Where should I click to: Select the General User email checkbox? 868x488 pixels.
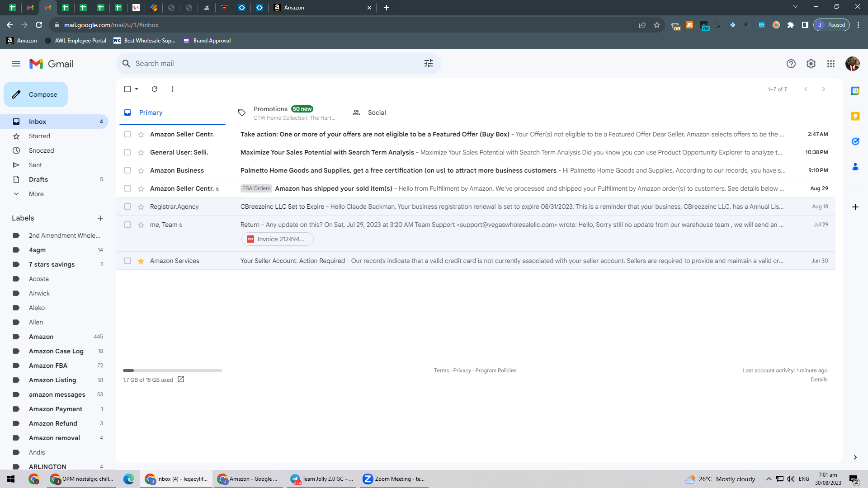click(x=127, y=152)
